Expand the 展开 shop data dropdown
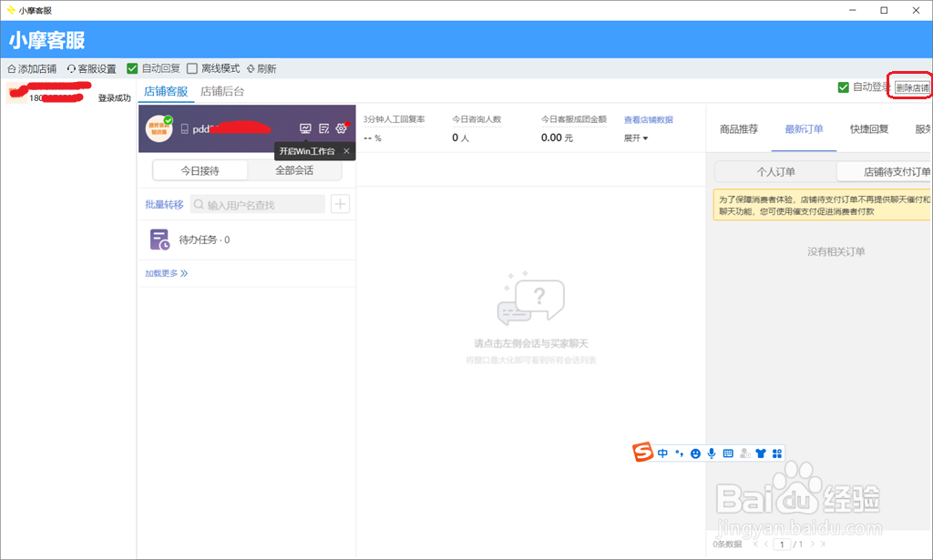933x560 pixels. pos(635,137)
